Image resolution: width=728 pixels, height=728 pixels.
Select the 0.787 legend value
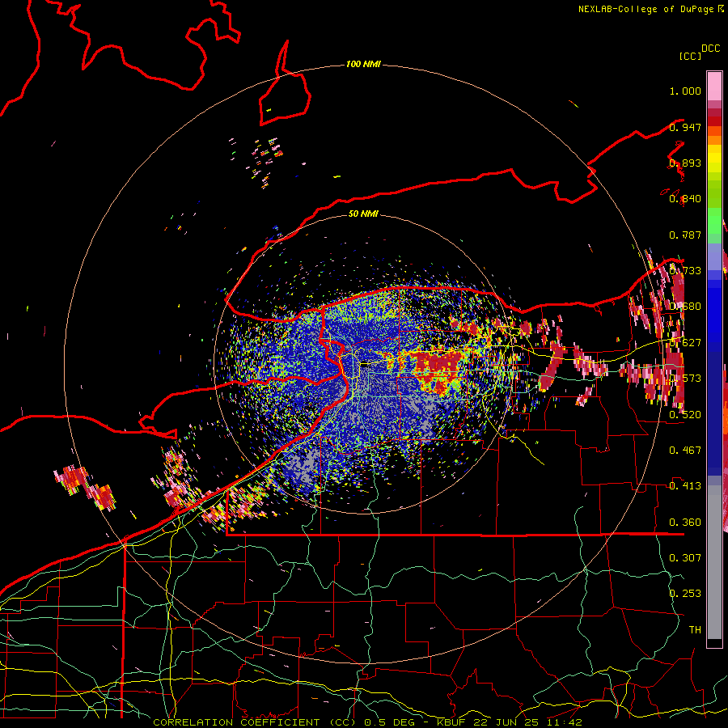[x=685, y=235]
